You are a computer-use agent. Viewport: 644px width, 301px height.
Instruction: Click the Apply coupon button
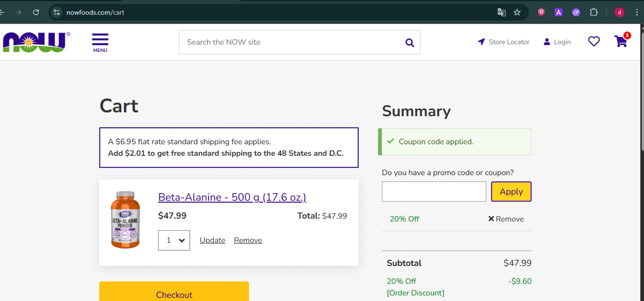point(511,192)
